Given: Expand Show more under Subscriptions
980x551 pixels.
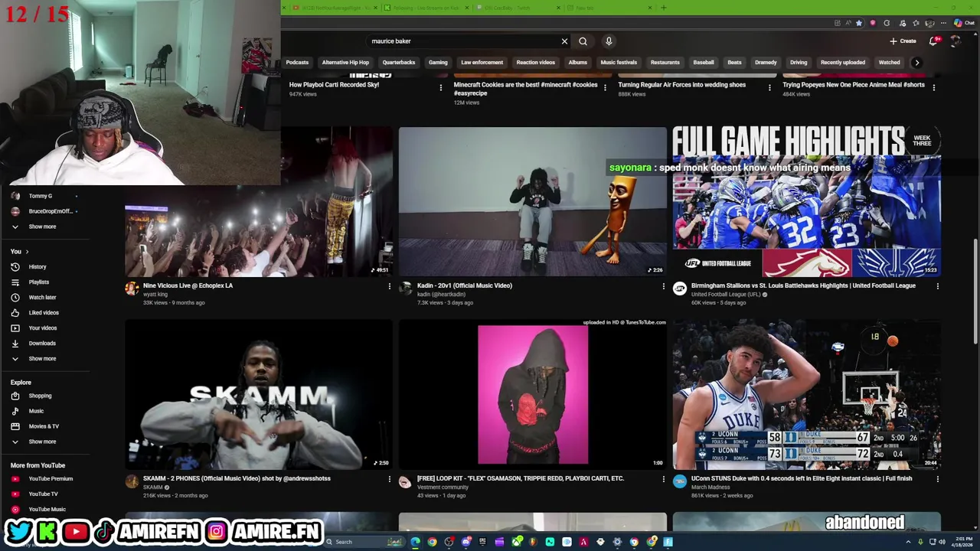Looking at the screenshot, I should (42, 227).
